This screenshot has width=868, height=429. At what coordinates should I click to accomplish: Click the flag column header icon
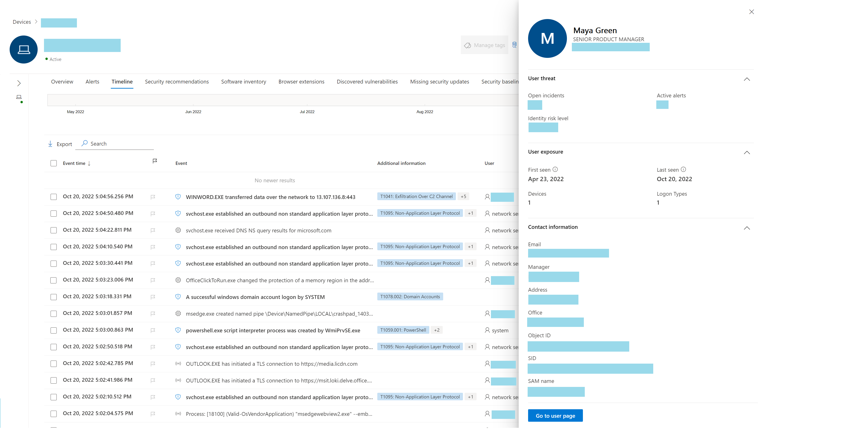click(x=155, y=161)
